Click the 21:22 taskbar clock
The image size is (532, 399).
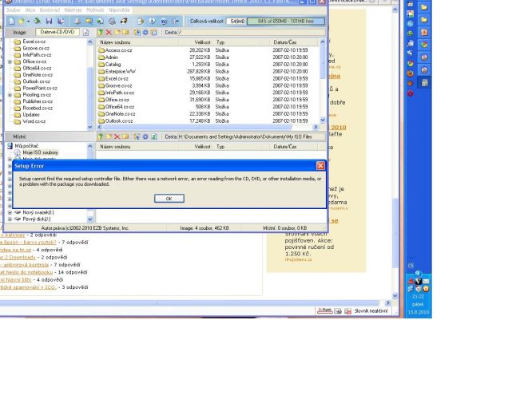(419, 297)
